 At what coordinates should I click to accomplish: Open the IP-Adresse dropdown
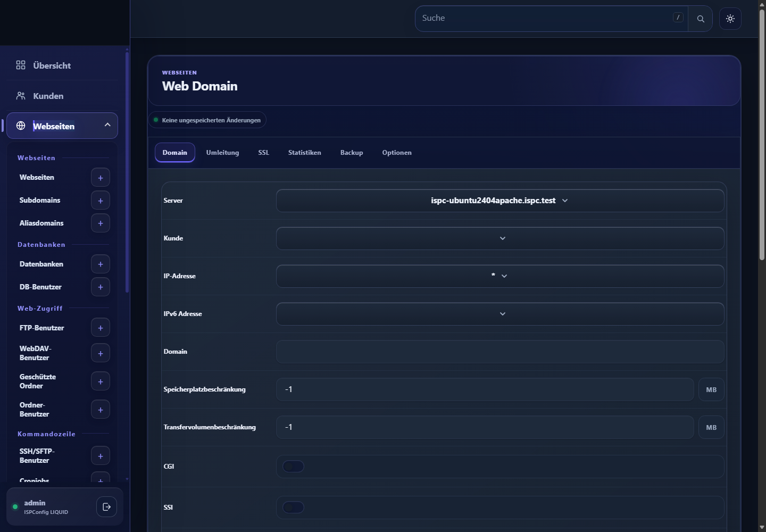tap(500, 276)
